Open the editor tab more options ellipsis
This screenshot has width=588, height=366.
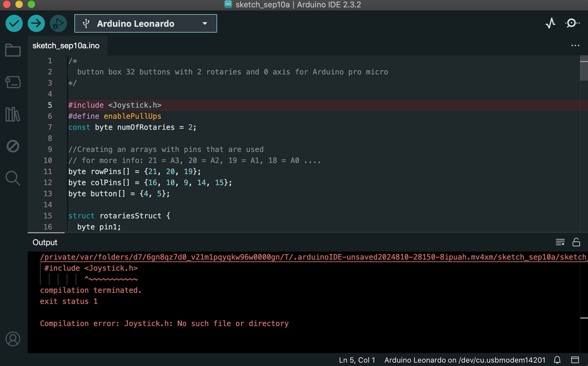(575, 46)
